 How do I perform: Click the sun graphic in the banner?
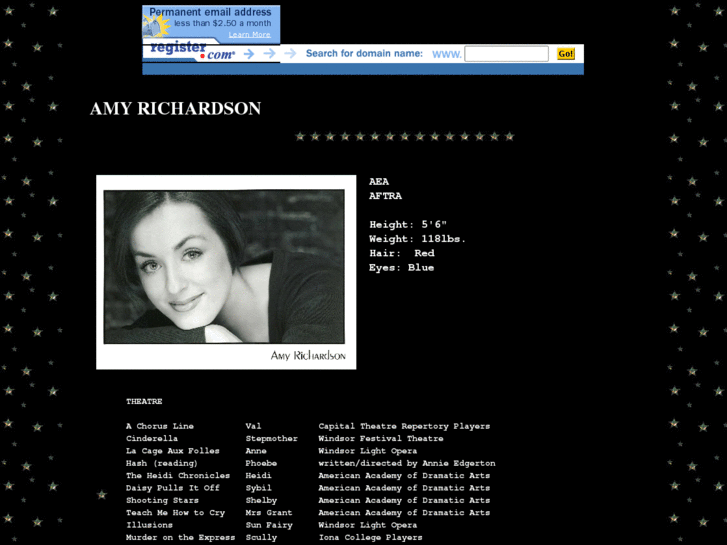[156, 26]
